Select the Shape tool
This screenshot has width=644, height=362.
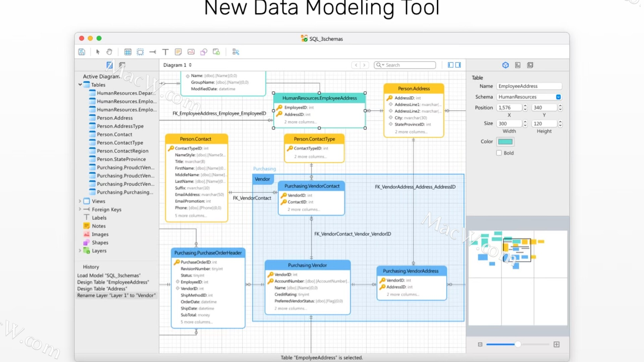(x=204, y=52)
